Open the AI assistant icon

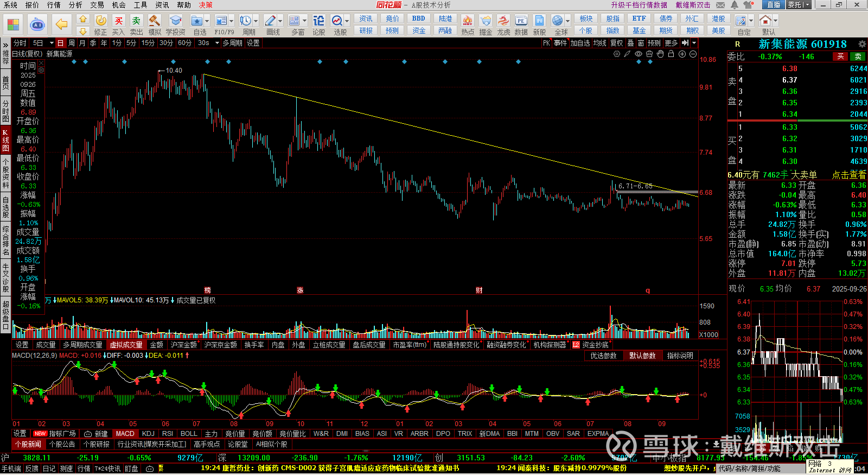[x=37, y=24]
